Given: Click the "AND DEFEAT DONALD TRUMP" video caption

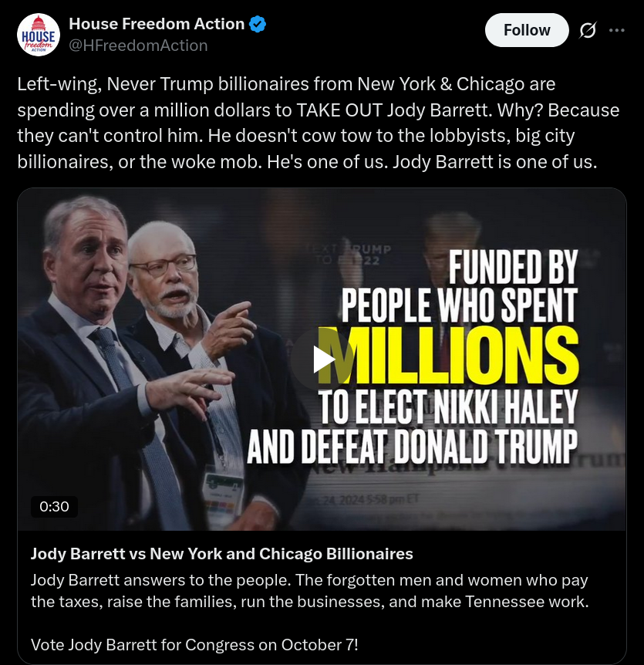Looking at the screenshot, I should (411, 447).
